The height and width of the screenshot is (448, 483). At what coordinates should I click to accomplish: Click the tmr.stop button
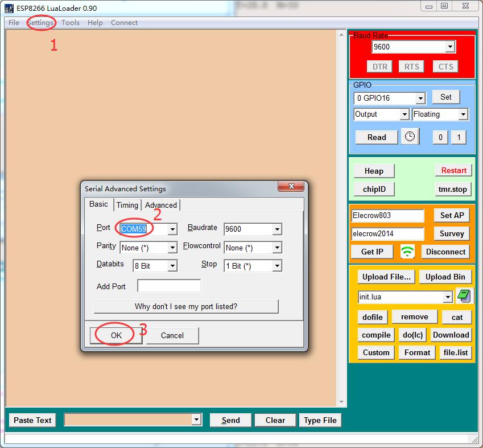click(x=452, y=189)
